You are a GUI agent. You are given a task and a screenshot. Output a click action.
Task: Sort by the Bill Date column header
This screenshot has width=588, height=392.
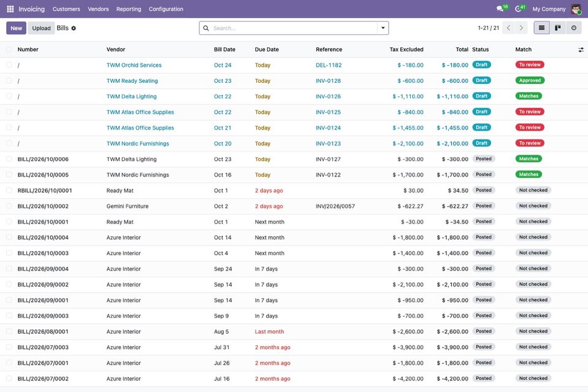pyautogui.click(x=224, y=50)
